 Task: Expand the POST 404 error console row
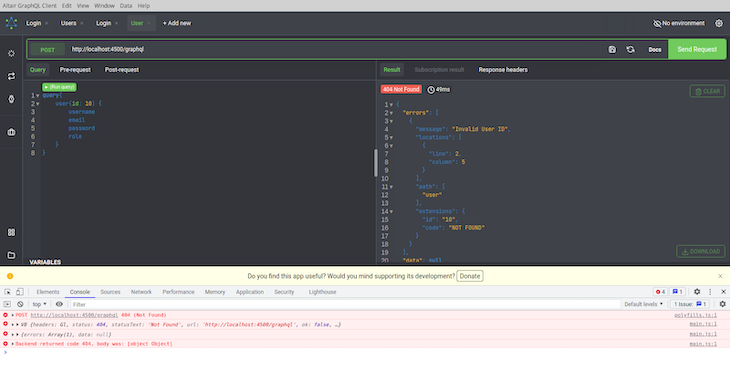(x=13, y=315)
